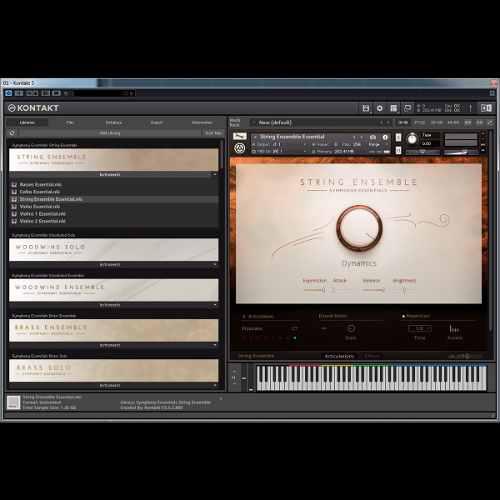Click the large Dynamics knob

tap(359, 228)
